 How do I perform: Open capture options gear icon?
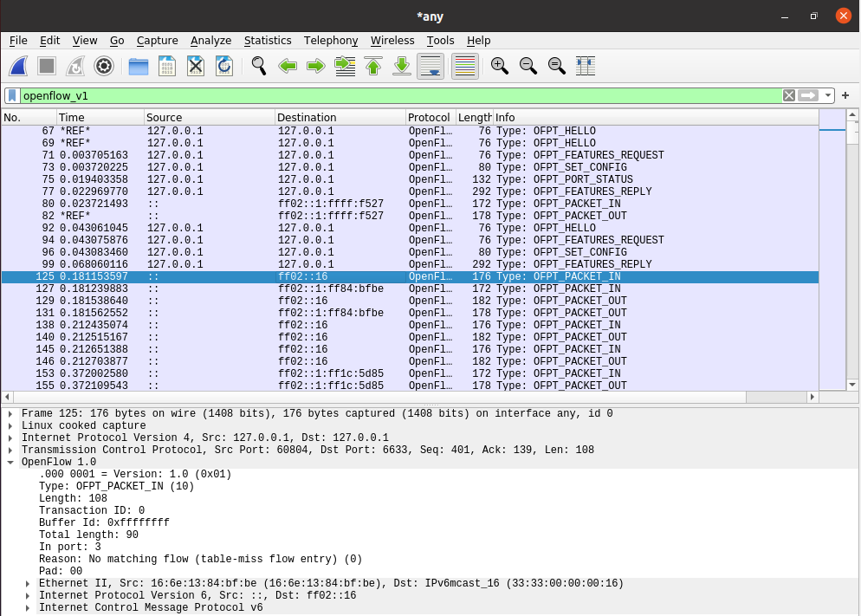(x=104, y=66)
